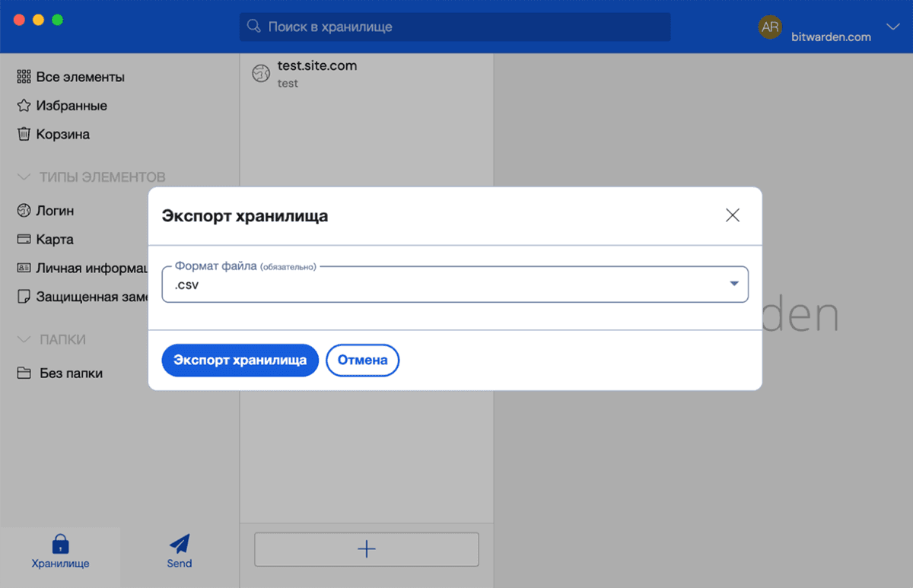Focus the Поиск в хранилище search field
This screenshot has height=588, width=913.
coord(455,27)
